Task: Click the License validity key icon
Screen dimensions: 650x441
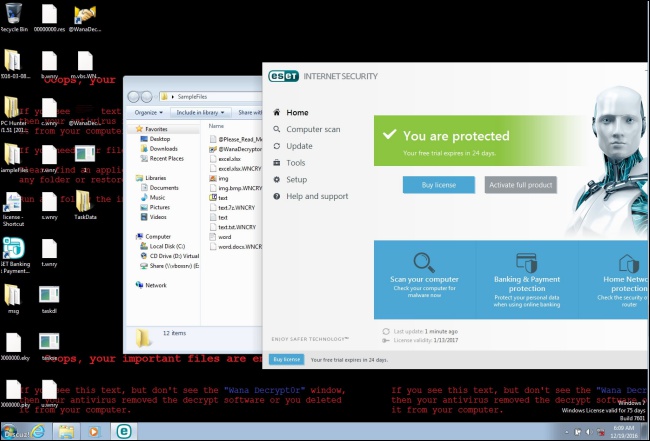Action: [386, 340]
